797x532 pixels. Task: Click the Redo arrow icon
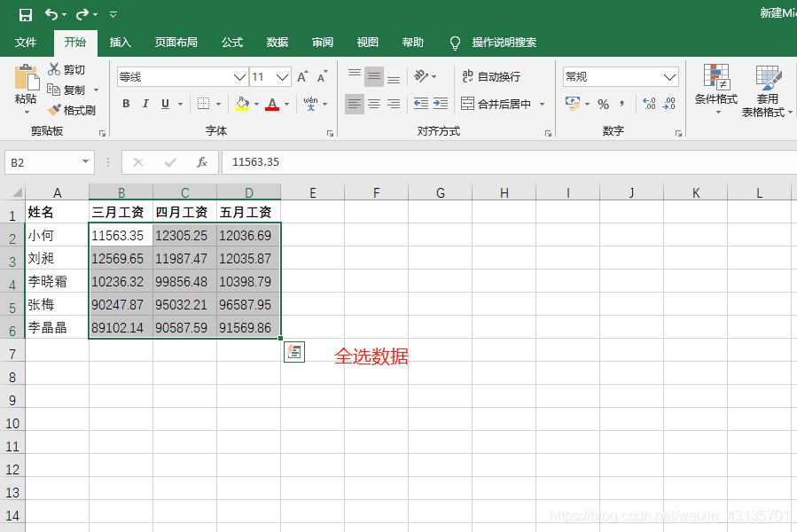point(82,14)
